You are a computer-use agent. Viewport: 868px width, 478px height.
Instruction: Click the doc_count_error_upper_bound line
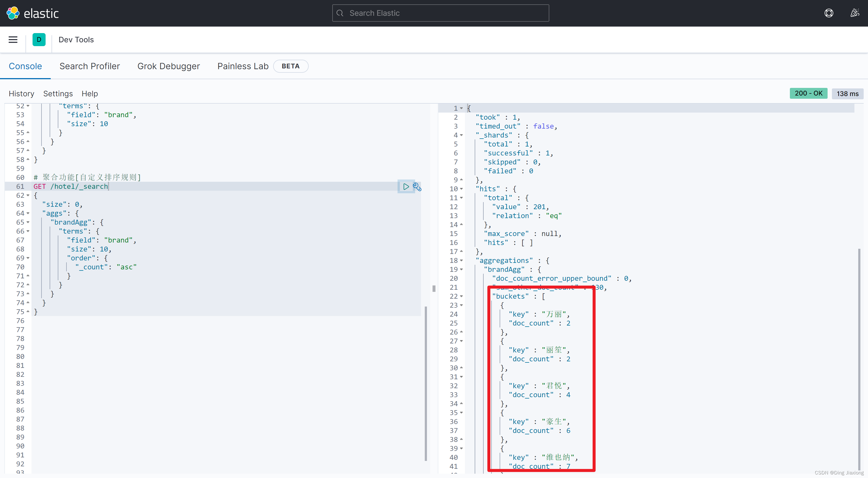point(562,279)
